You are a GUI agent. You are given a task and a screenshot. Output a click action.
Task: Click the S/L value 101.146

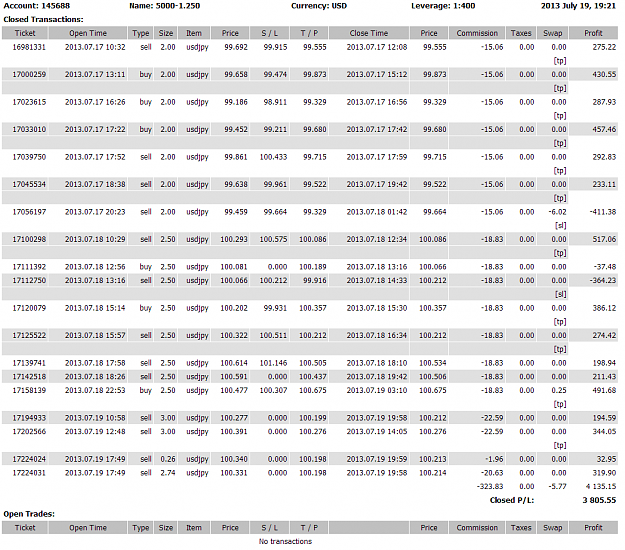(273, 363)
